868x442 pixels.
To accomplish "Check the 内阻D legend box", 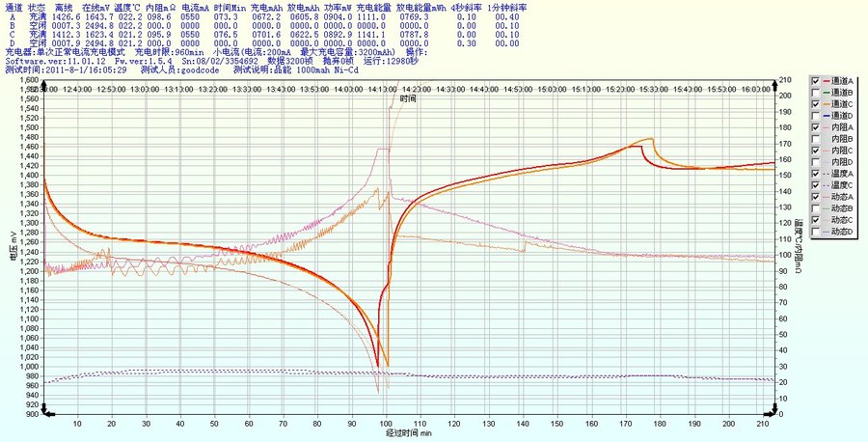I will pyautogui.click(x=816, y=161).
